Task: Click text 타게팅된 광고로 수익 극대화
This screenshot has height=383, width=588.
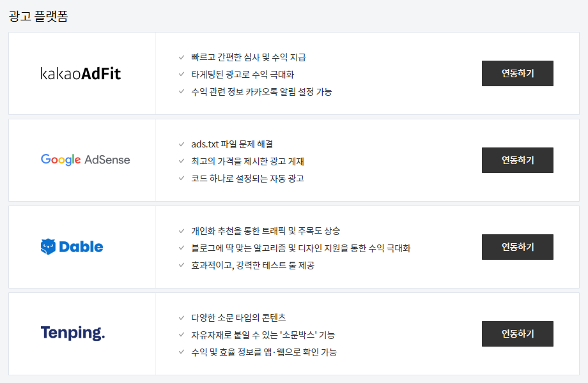Action: click(243, 75)
